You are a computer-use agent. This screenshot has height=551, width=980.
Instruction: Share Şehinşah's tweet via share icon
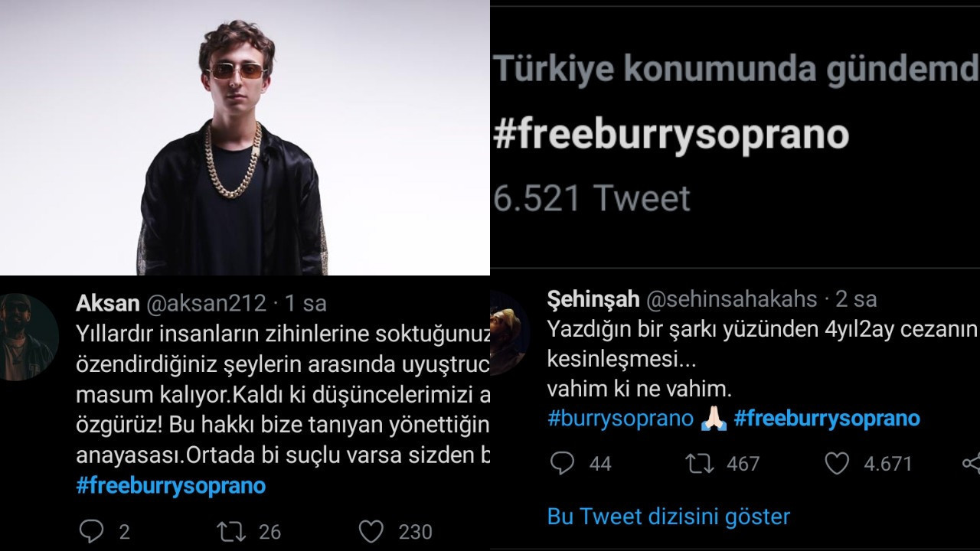tap(971, 463)
